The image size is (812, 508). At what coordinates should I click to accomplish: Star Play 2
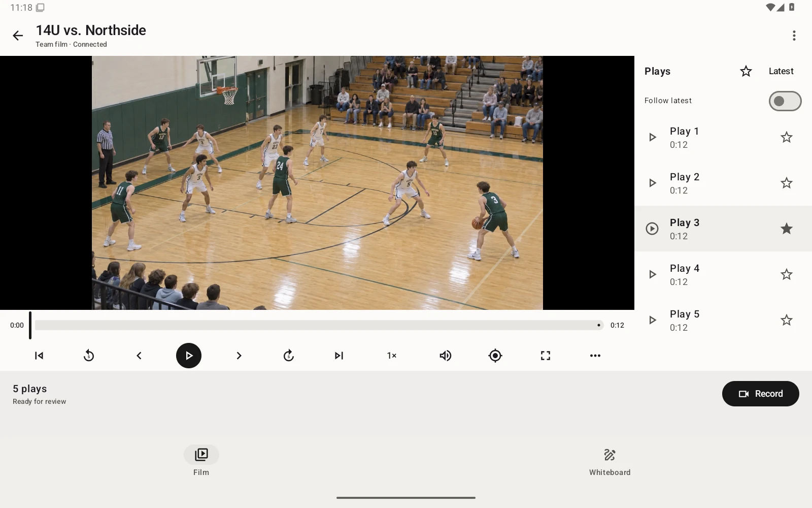pyautogui.click(x=787, y=183)
